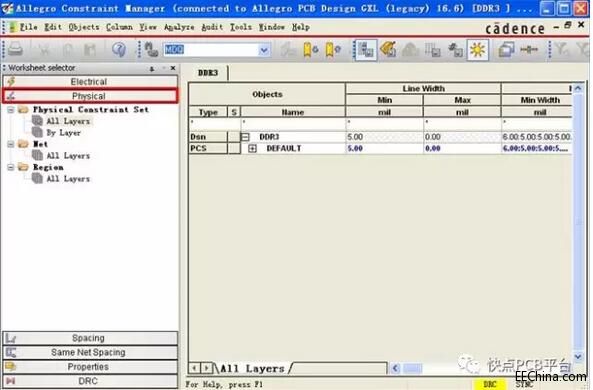Expand the DEFAULT constraint set row

252,149
